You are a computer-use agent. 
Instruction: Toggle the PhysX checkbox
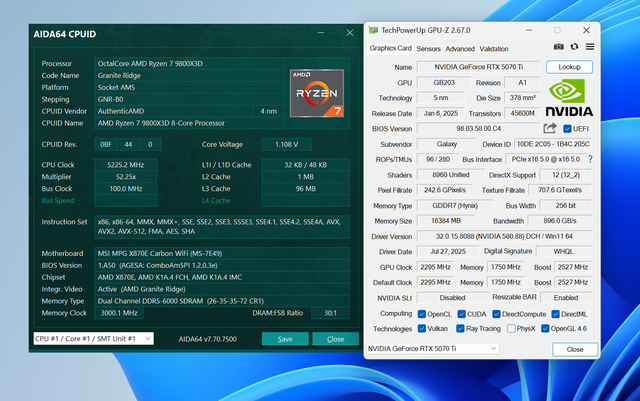[x=511, y=329]
